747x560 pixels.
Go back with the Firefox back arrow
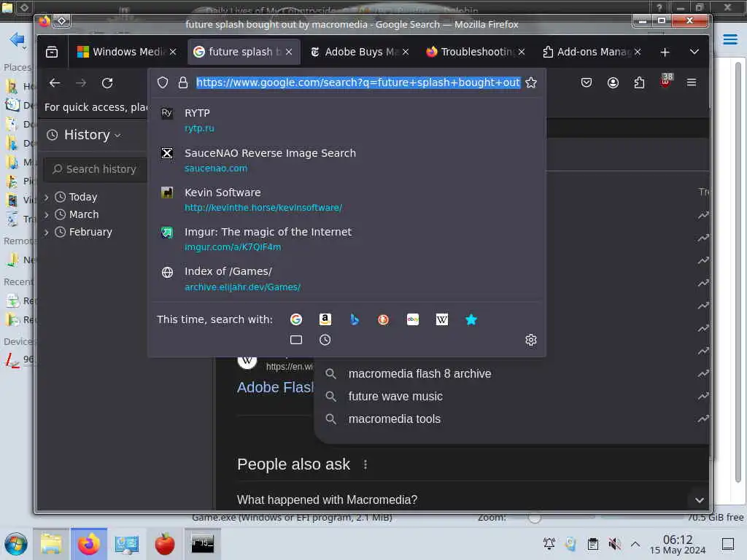[55, 83]
